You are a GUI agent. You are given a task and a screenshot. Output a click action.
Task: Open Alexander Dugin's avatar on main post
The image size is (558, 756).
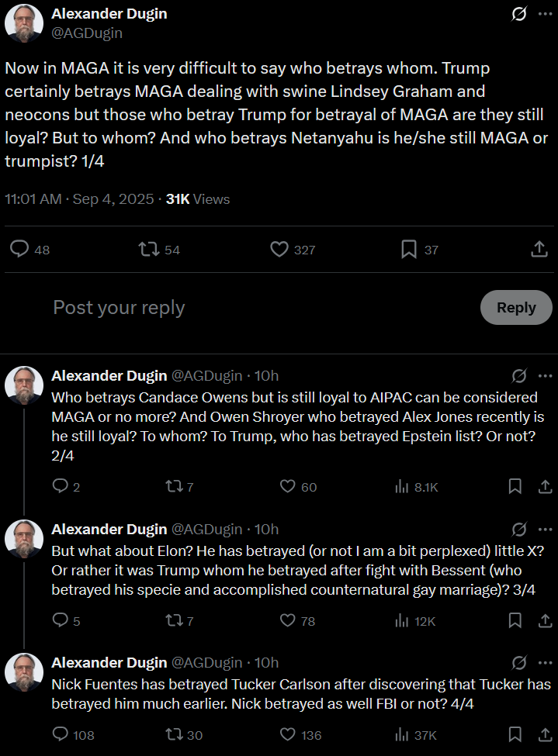tap(24, 23)
